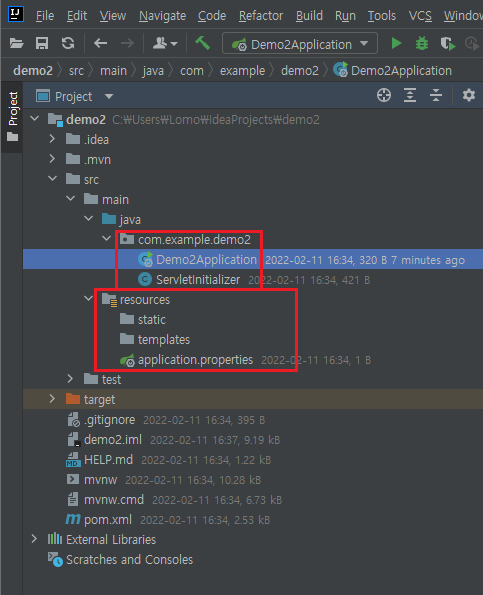Open the Project view dropdown arrow
Viewport: 483px width, 595px height.
point(109,96)
